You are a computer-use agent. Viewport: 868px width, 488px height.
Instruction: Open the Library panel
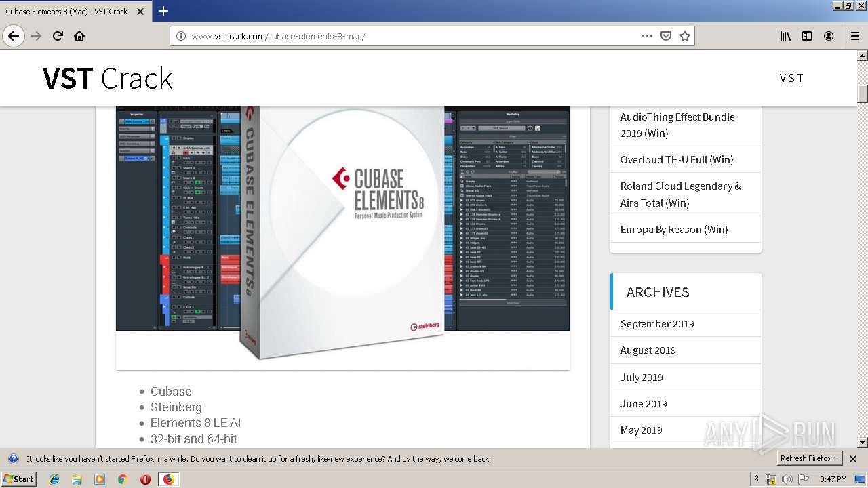pyautogui.click(x=785, y=36)
